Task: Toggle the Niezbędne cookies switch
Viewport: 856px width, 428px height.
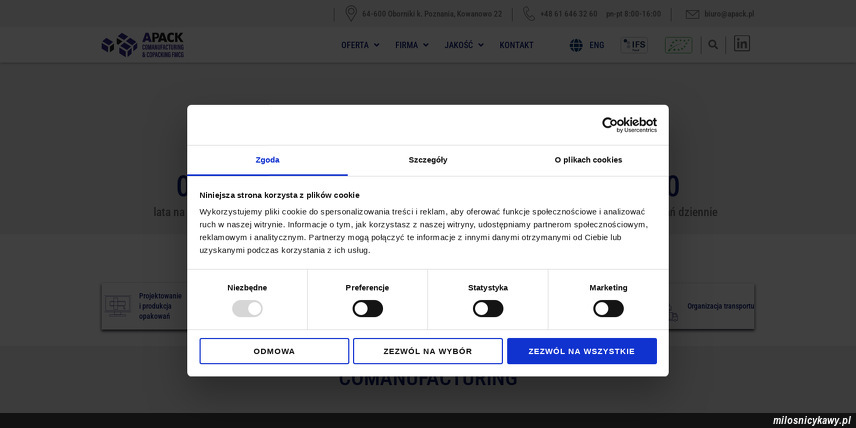Action: [x=247, y=308]
